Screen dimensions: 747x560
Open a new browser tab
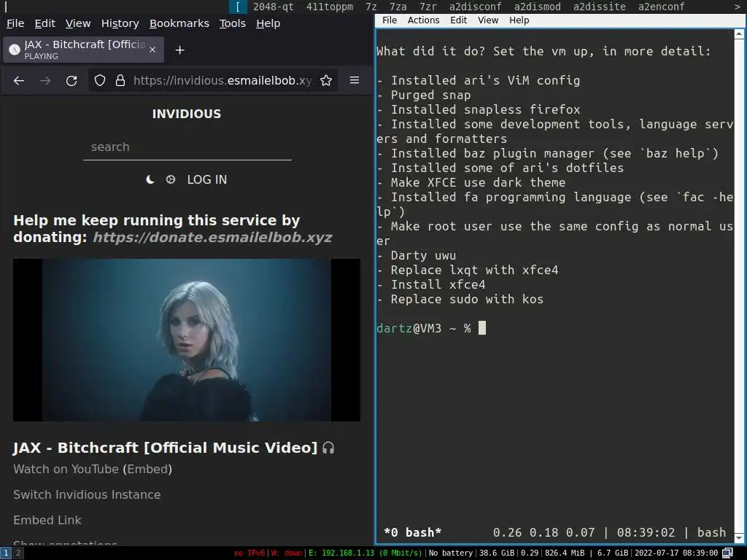(179, 50)
